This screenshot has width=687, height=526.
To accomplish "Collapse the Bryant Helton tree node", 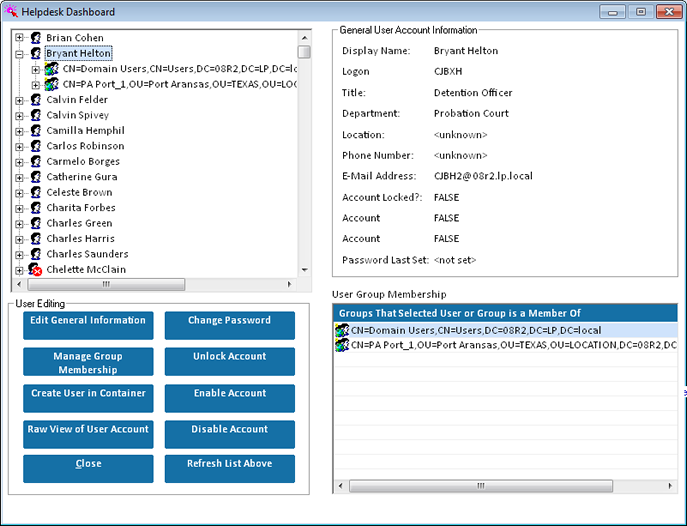I will coord(20,54).
